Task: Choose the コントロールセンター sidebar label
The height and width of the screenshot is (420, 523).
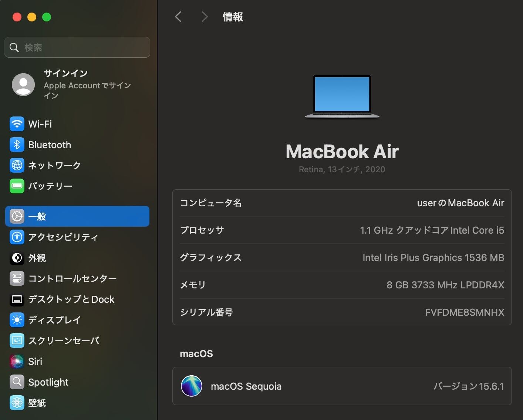Action: coord(72,278)
